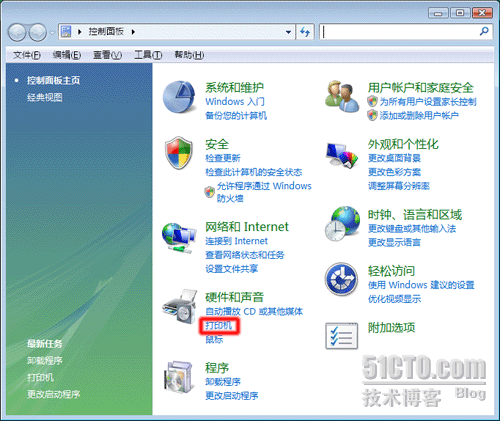Switch to 经典视图 in the sidebar
The image size is (500, 421).
tap(45, 97)
